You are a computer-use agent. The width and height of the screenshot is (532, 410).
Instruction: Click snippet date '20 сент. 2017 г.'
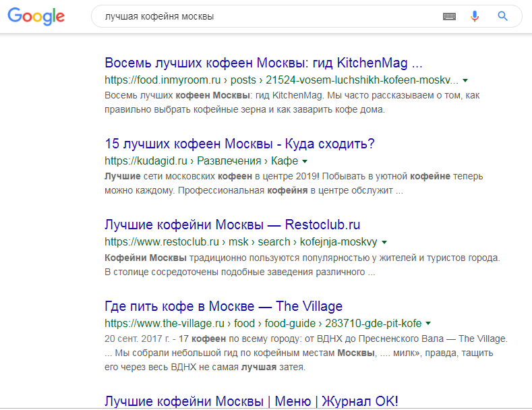click(x=137, y=339)
